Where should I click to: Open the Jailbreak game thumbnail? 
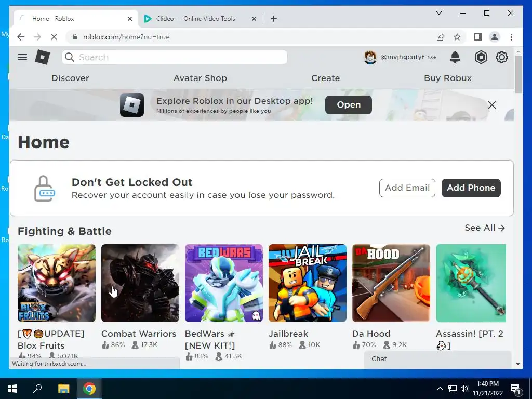point(308,283)
